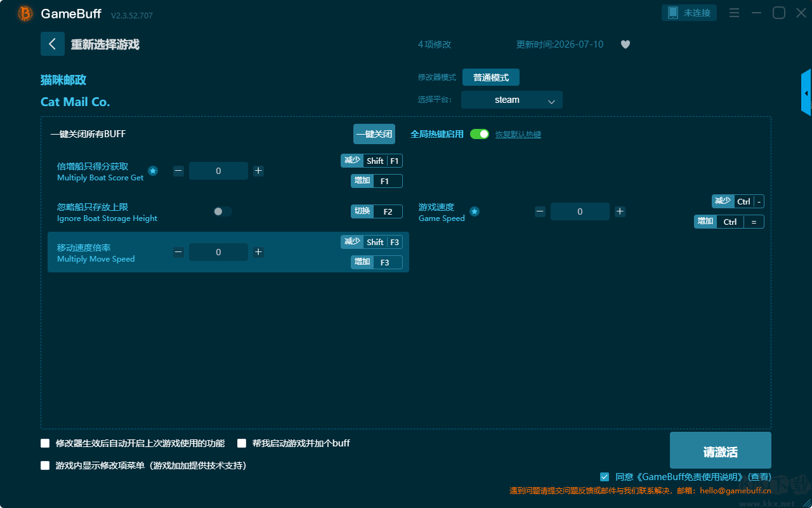Click the phone not-connected icon

(673, 13)
